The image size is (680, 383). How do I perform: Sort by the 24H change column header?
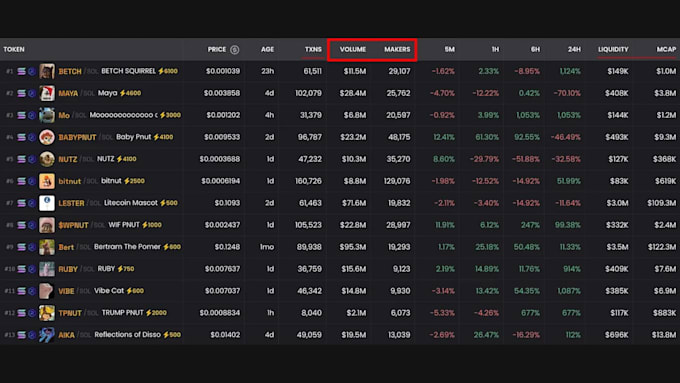(x=574, y=49)
